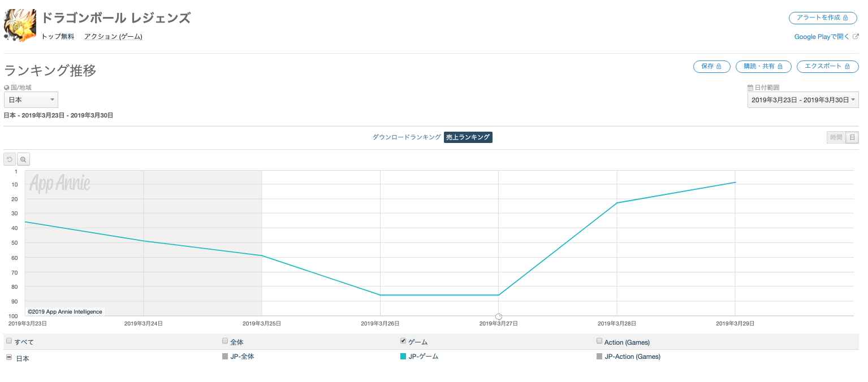Click the 購読・共有 button
The image size is (868, 382).
coord(763,67)
